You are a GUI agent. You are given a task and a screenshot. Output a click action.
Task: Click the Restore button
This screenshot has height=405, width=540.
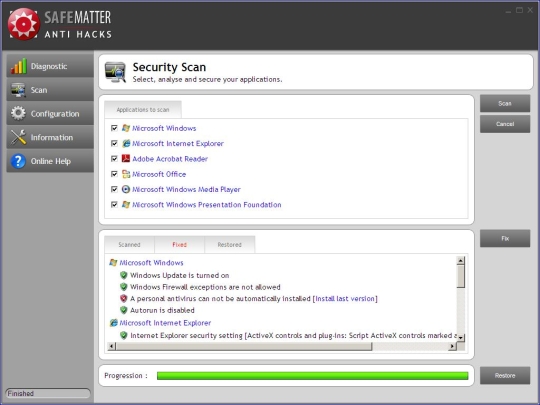(x=505, y=375)
